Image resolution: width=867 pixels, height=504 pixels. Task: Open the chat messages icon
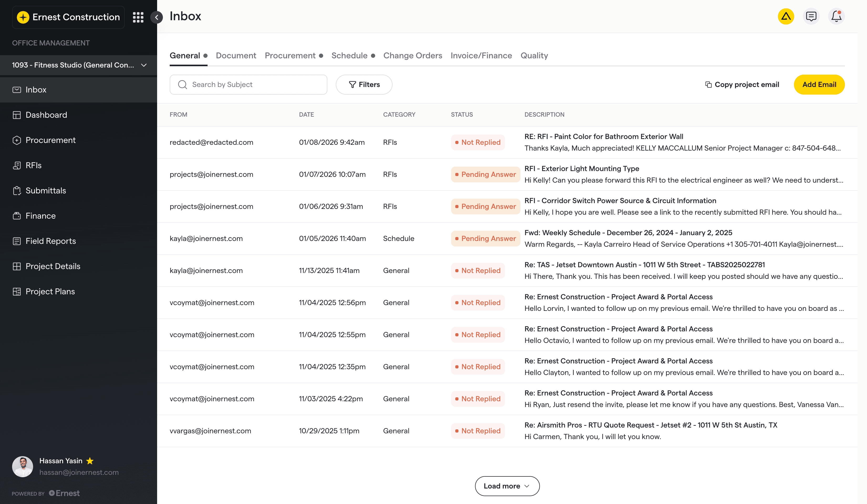(x=811, y=16)
